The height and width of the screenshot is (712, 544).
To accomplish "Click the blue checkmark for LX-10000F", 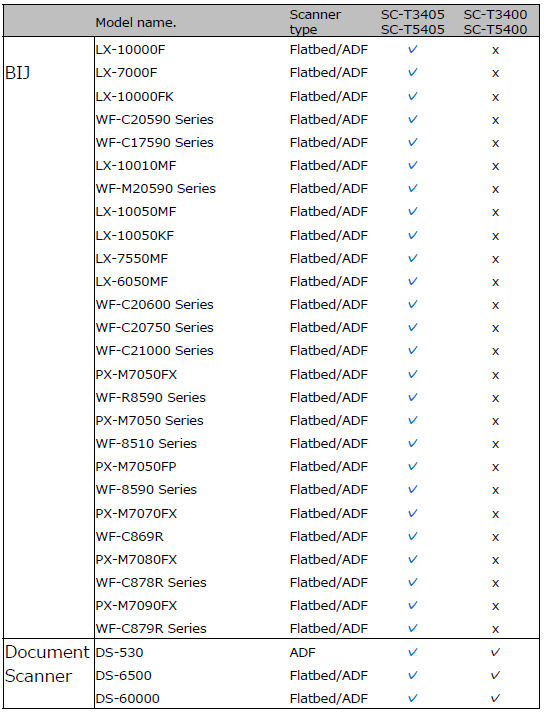I will (412, 49).
